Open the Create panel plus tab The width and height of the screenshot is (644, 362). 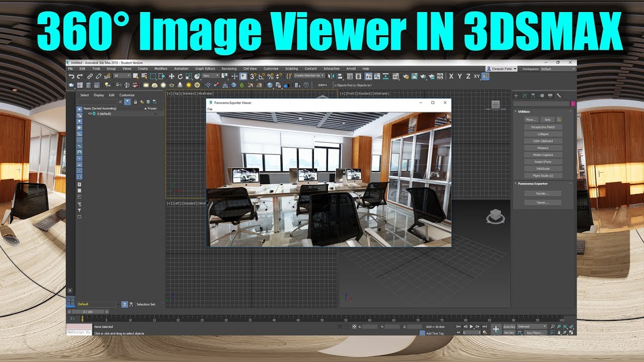[516, 95]
